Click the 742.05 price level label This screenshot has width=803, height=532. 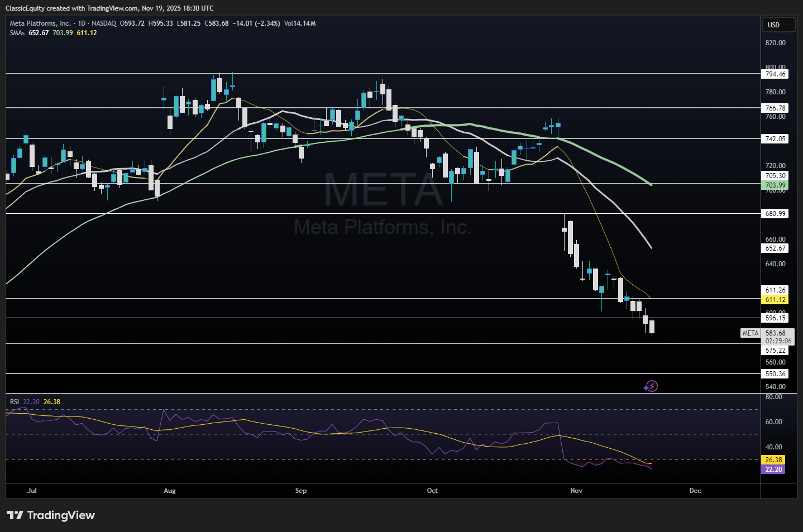coord(775,139)
